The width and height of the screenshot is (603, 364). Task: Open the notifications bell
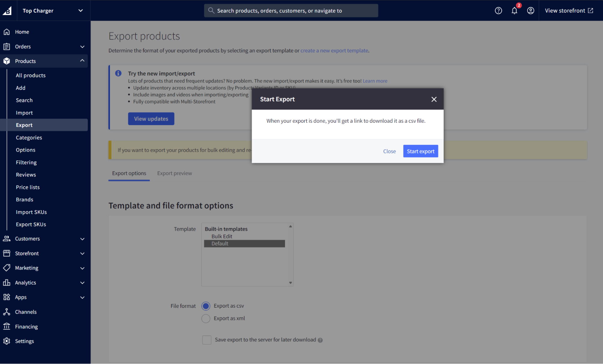click(514, 11)
